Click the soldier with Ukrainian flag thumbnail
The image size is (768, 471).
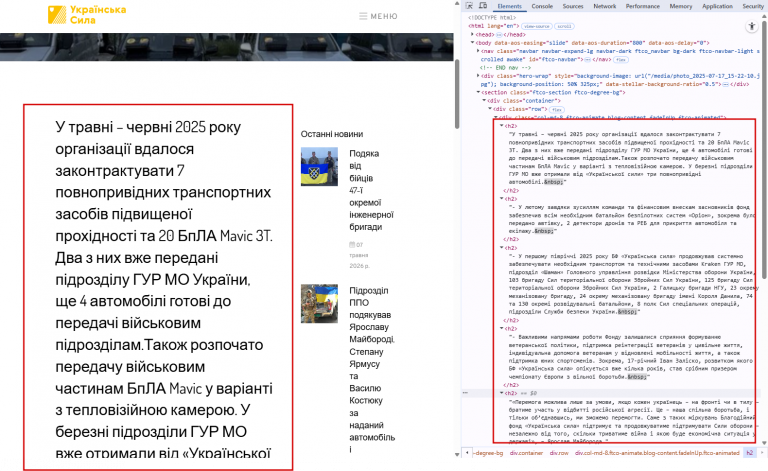319,304
